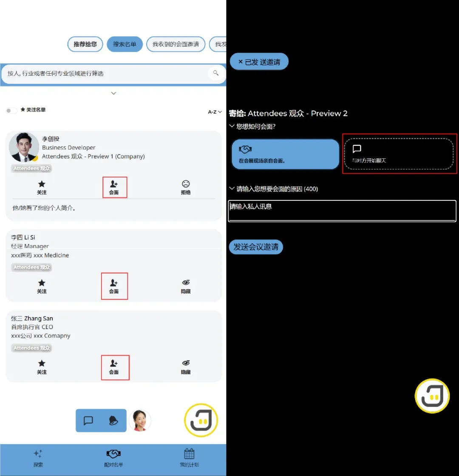Open the notification bell icon
Screen dimensions: 459x476
pyautogui.click(x=113, y=420)
